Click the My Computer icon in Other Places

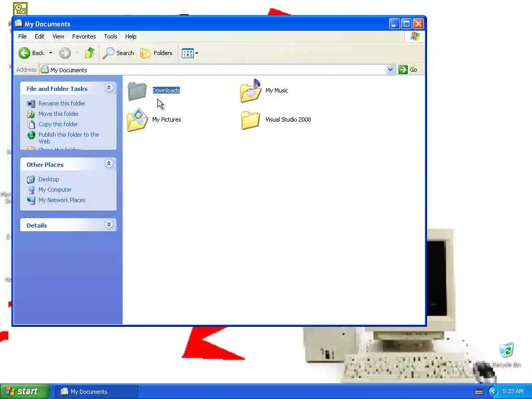pyautogui.click(x=31, y=190)
